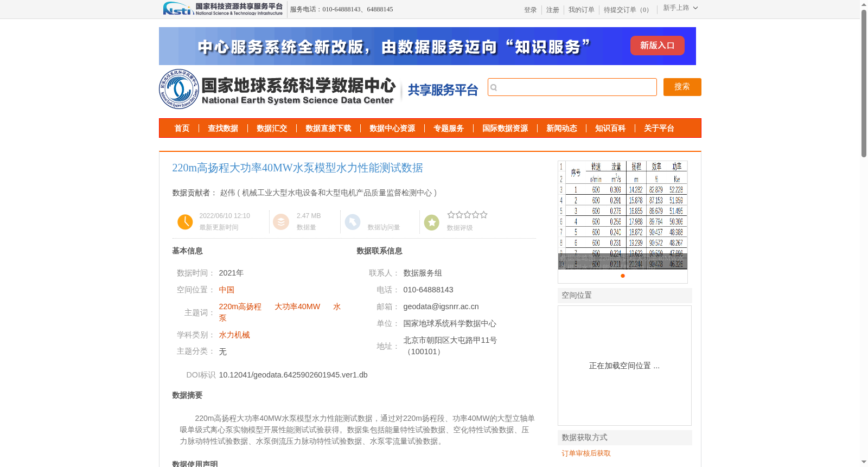Viewport: 868px width, 467px height.
Task: Click the 空间位置 sidebar panel header
Action: [625, 296]
